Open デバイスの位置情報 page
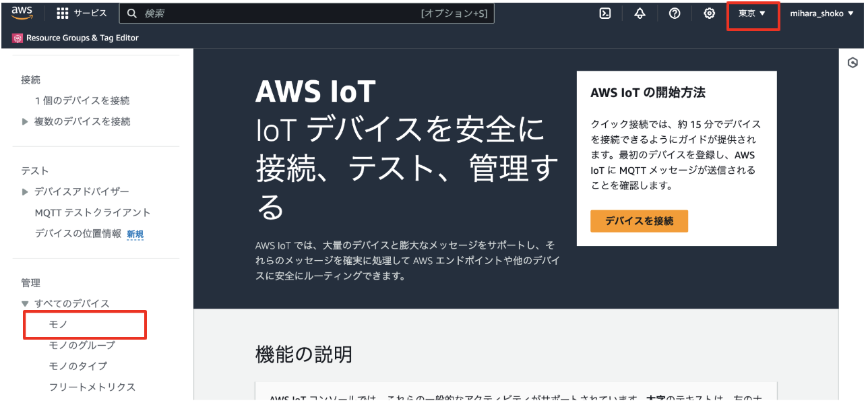This screenshot has height=403, width=868. [x=80, y=232]
